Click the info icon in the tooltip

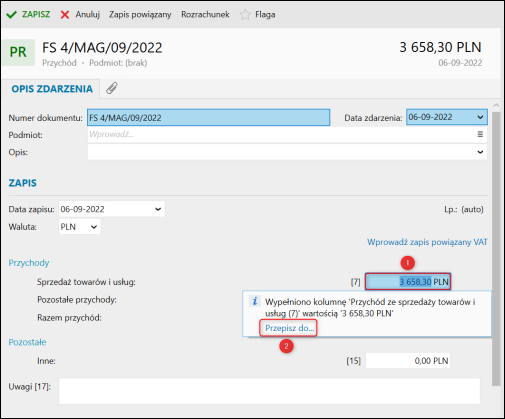click(x=255, y=301)
